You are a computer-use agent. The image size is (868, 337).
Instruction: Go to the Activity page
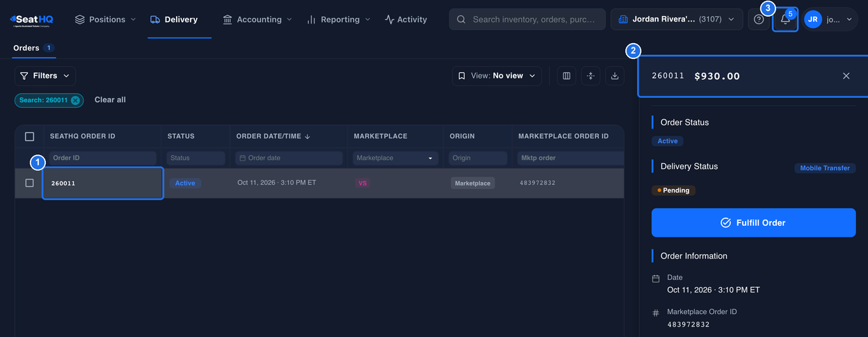[406, 19]
